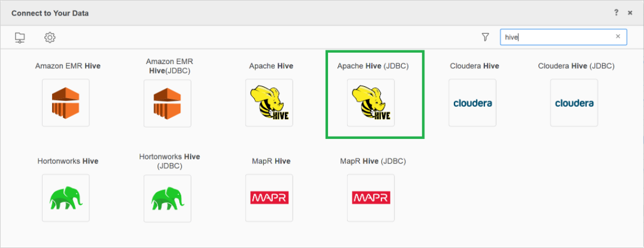Image resolution: width=644 pixels, height=248 pixels.
Task: Open the Apache Hive connector icon
Action: [269, 102]
